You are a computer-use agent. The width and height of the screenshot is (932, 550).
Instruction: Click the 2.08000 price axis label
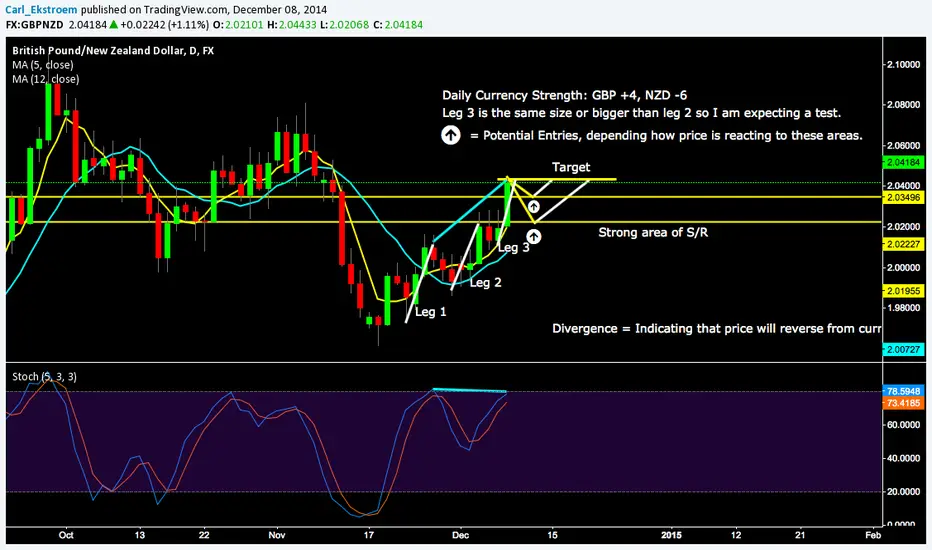pyautogui.click(x=903, y=105)
